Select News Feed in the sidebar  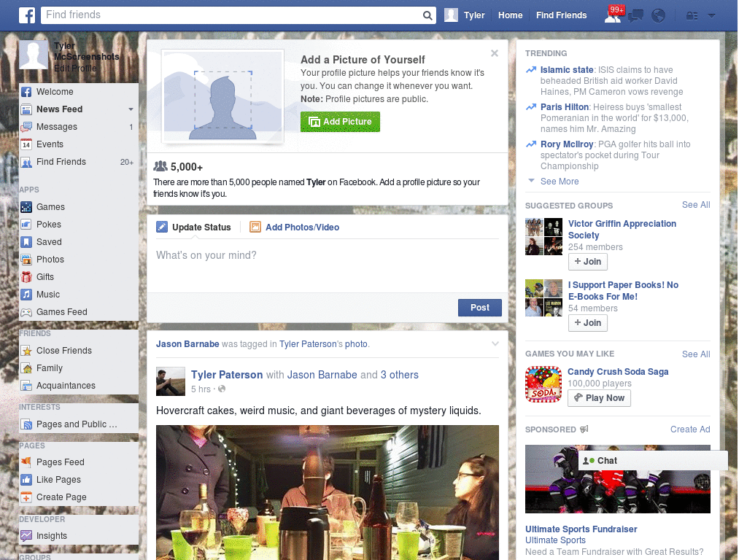pos(79,109)
